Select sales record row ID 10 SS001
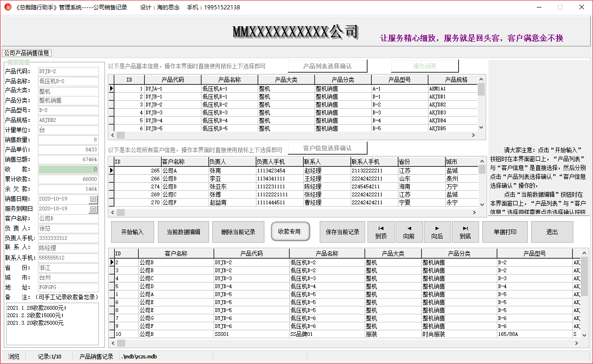 pos(345,334)
